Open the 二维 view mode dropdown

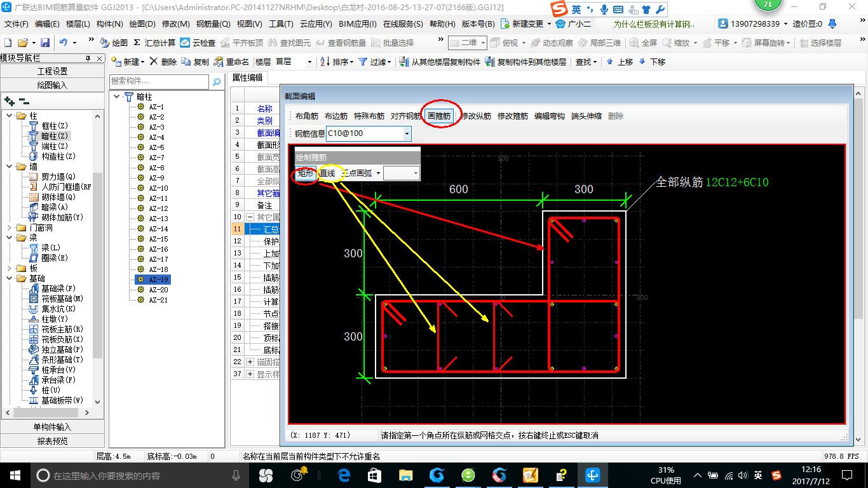point(483,43)
